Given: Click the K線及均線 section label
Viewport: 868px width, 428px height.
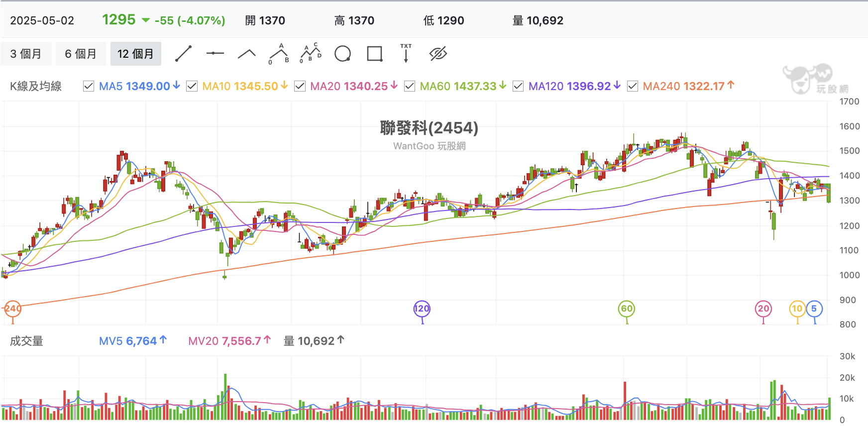Looking at the screenshot, I should [36, 86].
